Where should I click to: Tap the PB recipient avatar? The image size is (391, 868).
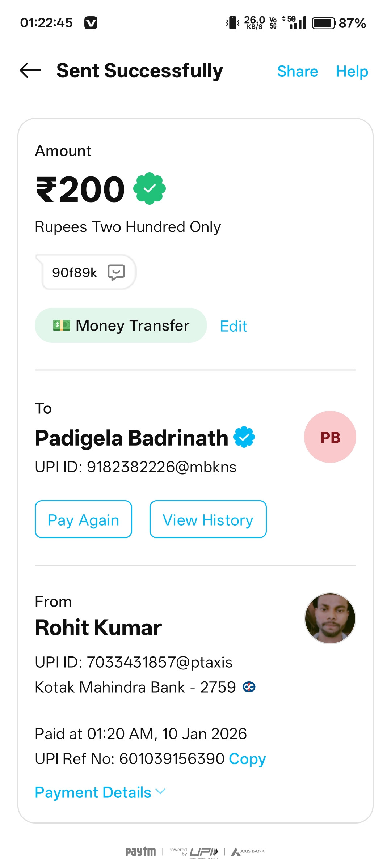330,437
